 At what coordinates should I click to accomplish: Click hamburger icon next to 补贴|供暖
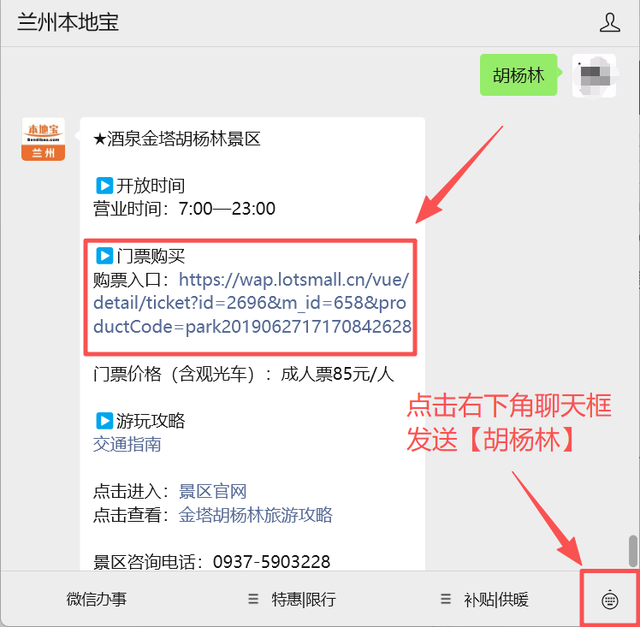[x=446, y=599]
